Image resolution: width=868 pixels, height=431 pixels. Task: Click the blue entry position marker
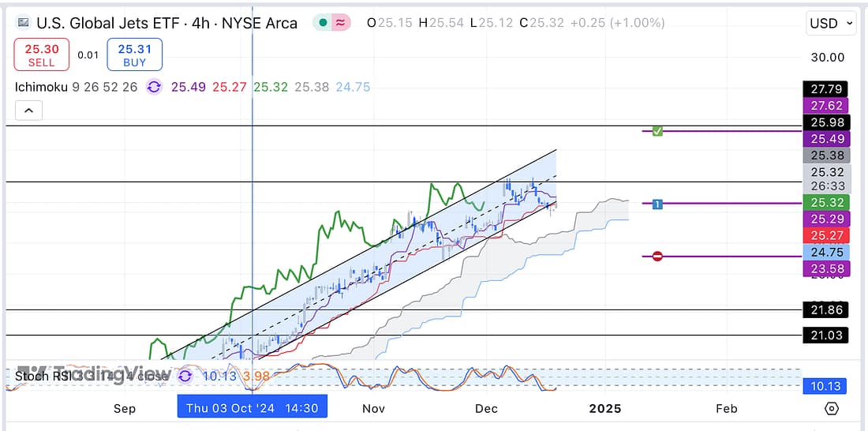[657, 204]
